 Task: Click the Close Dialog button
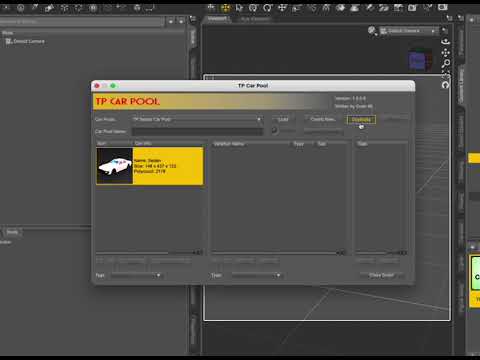point(382,275)
